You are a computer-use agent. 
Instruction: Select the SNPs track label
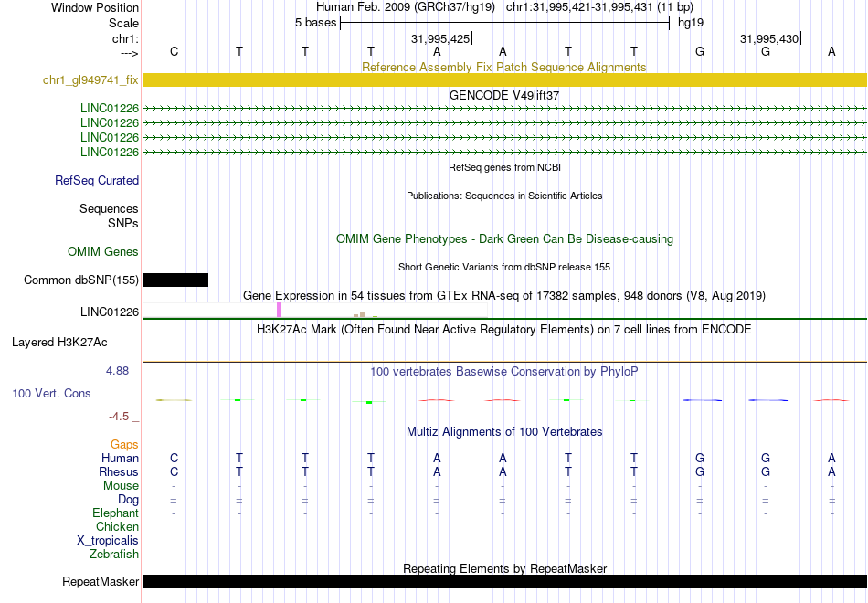point(123,223)
